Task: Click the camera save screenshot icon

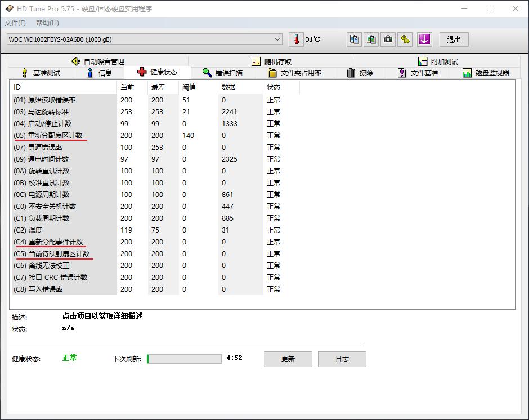Action: coord(388,39)
